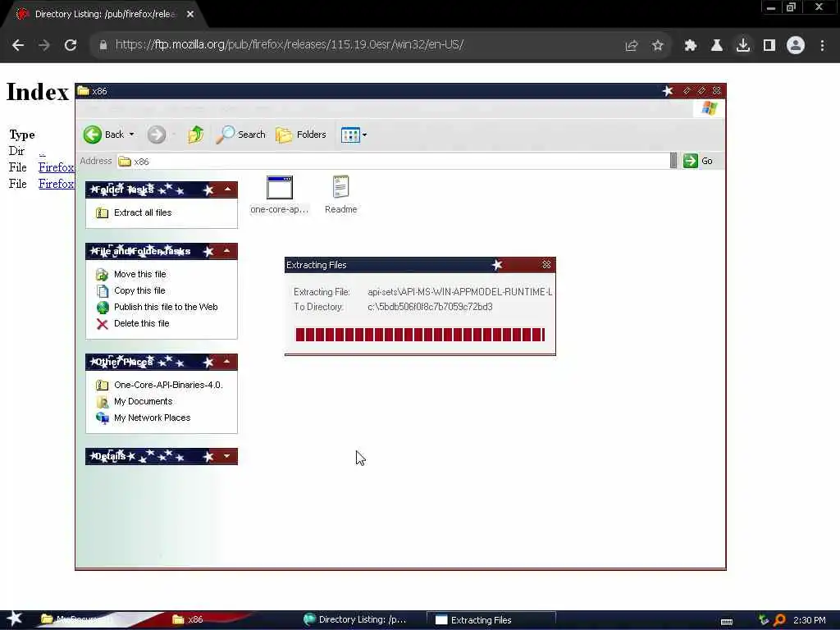
Task: Open Chrome downloads tray icon
Action: pyautogui.click(x=742, y=46)
